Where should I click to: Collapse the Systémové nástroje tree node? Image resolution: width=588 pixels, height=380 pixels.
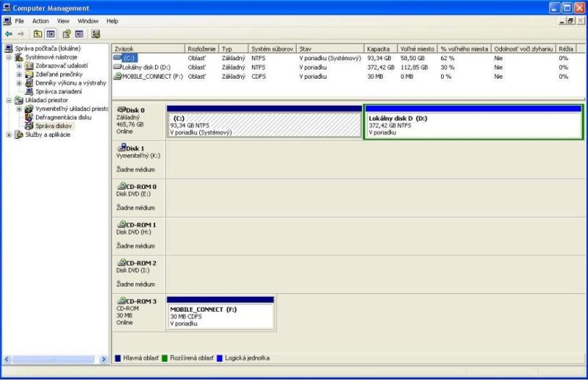point(10,57)
